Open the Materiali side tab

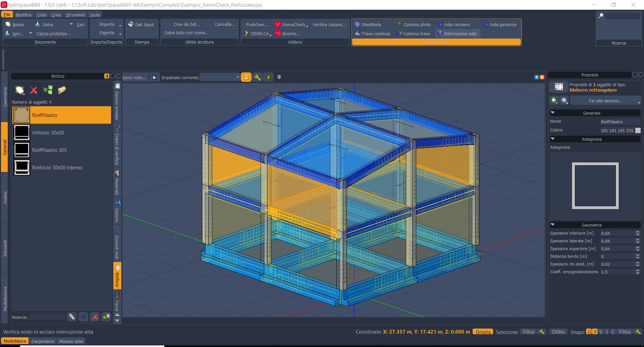(117, 183)
